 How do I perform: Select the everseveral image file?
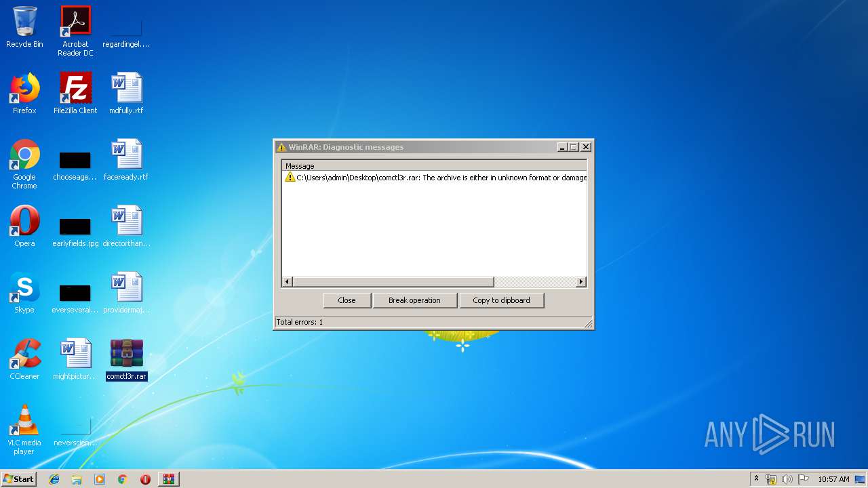coord(75,298)
